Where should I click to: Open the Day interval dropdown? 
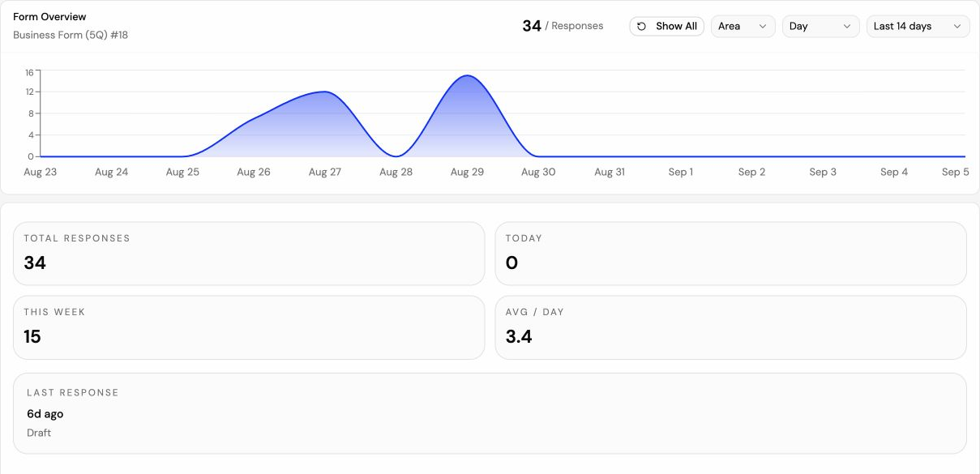point(820,26)
